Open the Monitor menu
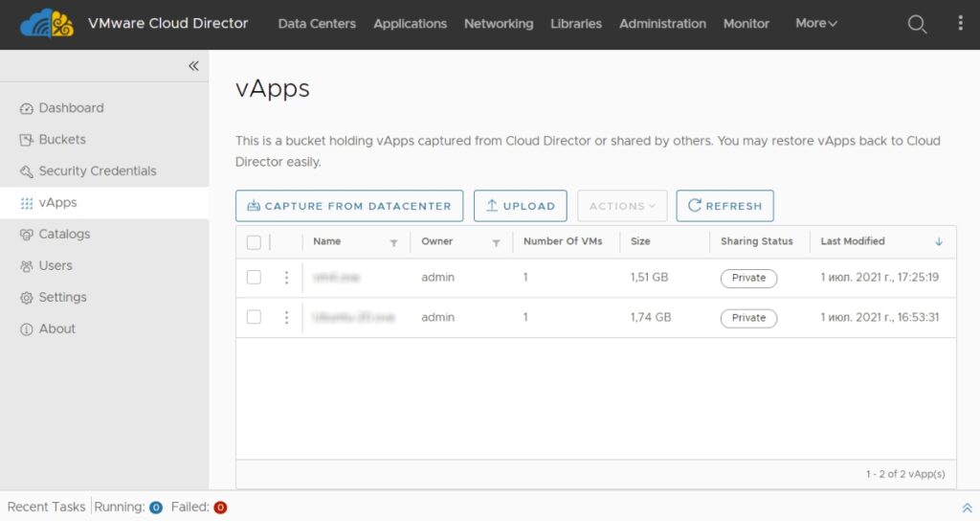980x521 pixels. coord(746,24)
